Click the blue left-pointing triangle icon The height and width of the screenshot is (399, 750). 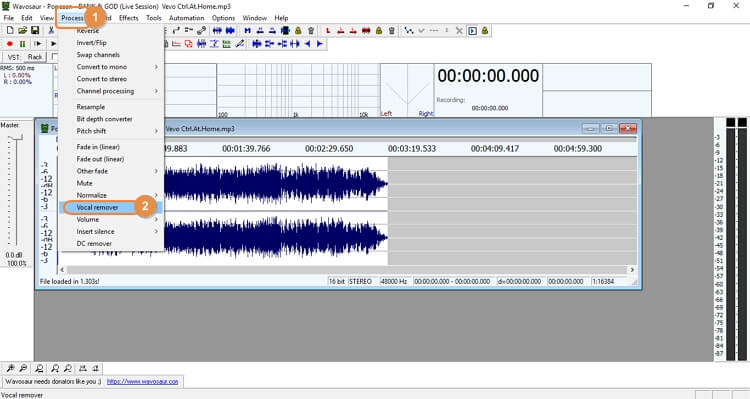click(x=307, y=44)
